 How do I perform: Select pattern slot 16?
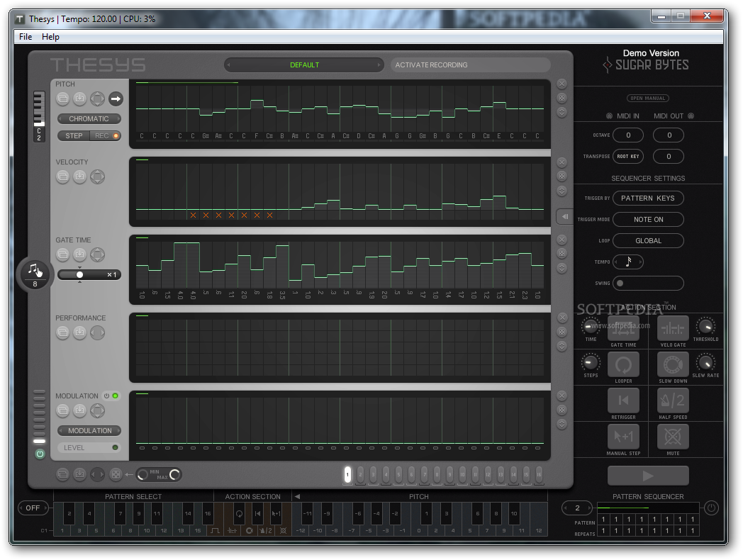539,474
